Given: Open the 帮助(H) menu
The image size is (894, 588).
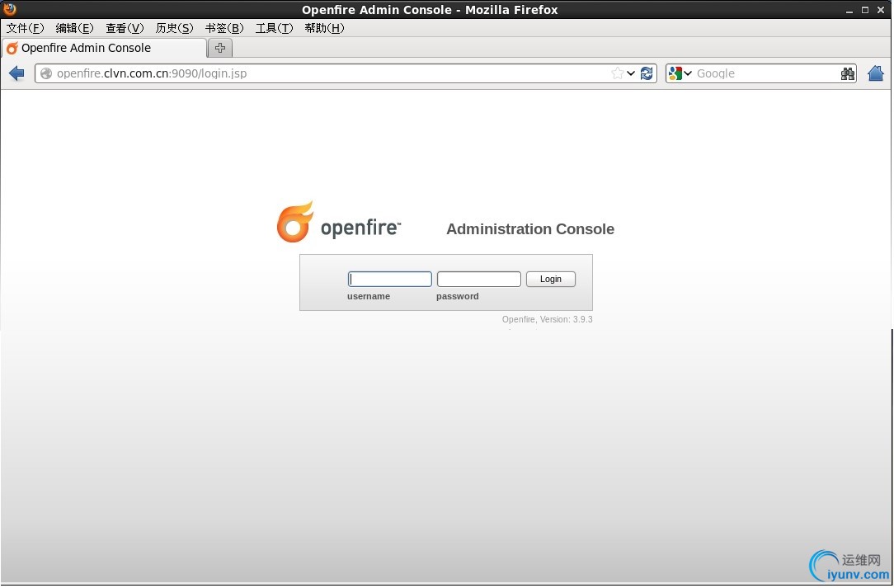Looking at the screenshot, I should (324, 28).
